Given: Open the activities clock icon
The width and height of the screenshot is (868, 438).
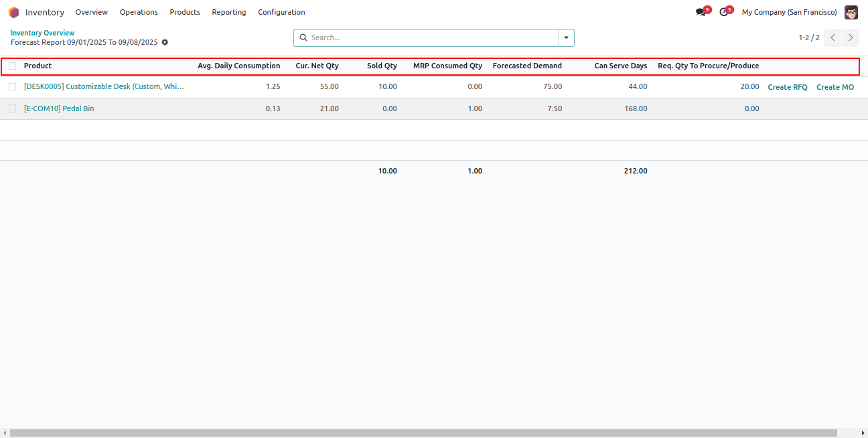Looking at the screenshot, I should [723, 12].
